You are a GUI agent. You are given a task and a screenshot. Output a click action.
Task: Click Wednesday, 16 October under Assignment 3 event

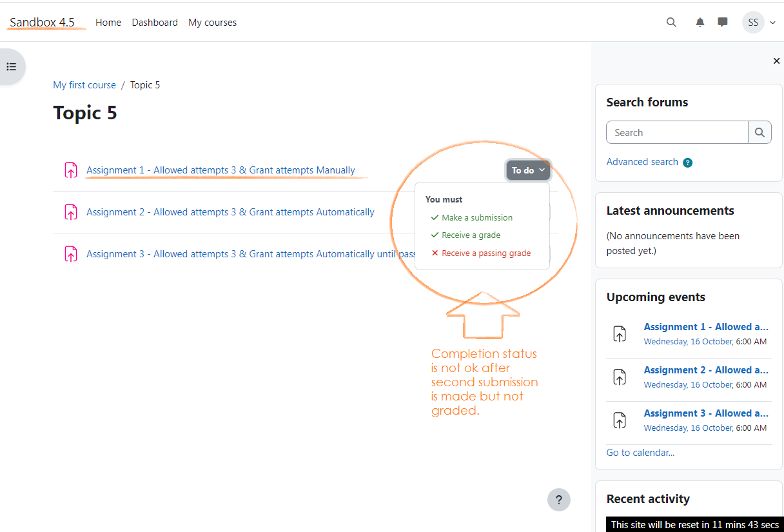click(688, 428)
